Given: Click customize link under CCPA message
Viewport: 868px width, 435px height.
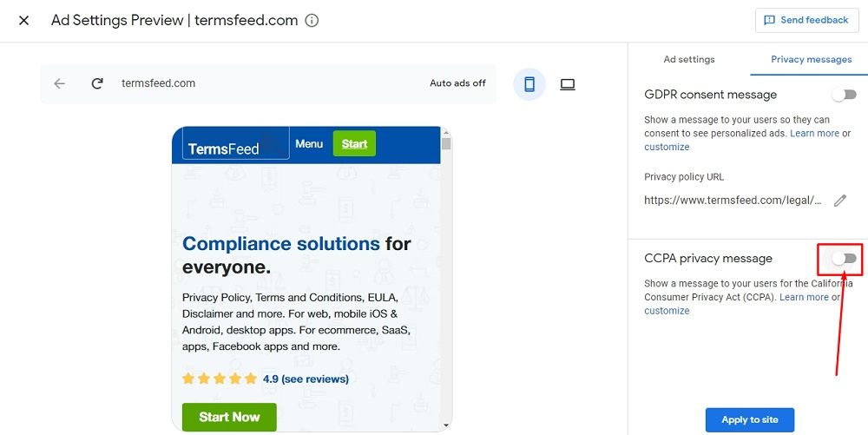Looking at the screenshot, I should tap(667, 311).
